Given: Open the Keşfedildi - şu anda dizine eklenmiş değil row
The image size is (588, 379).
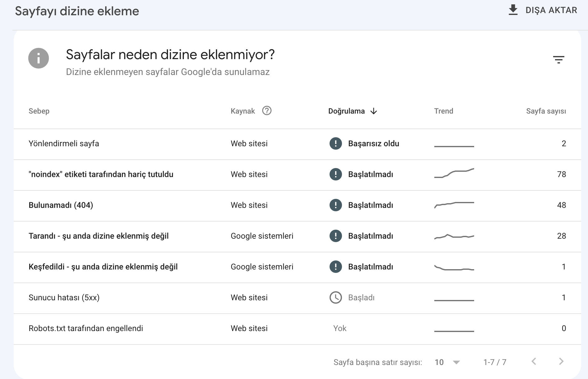Looking at the screenshot, I should tap(297, 267).
